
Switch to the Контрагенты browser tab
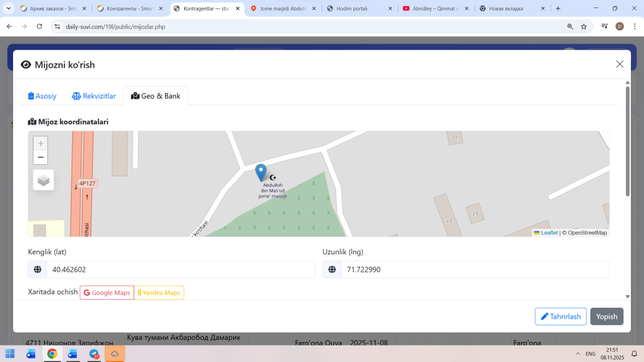pyautogui.click(x=130, y=9)
